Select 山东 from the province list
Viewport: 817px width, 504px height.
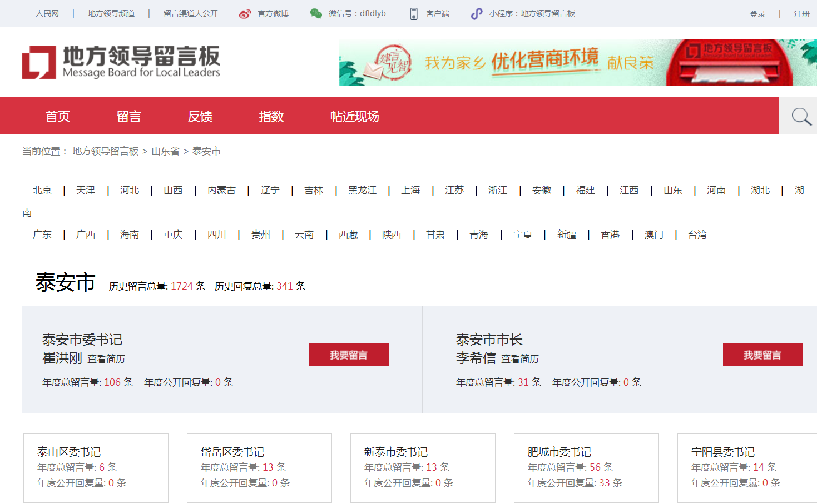click(673, 190)
